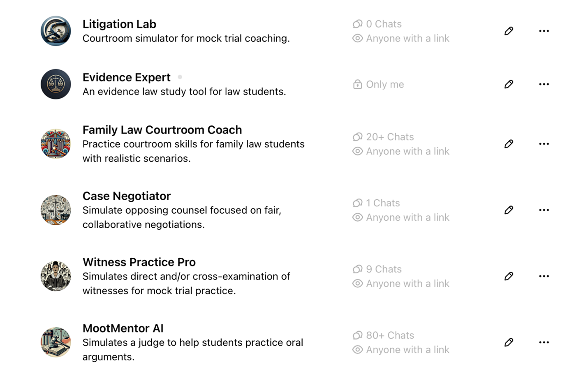Click the Evidence Expert scales avatar
The width and height of the screenshot is (588, 379).
[56, 84]
